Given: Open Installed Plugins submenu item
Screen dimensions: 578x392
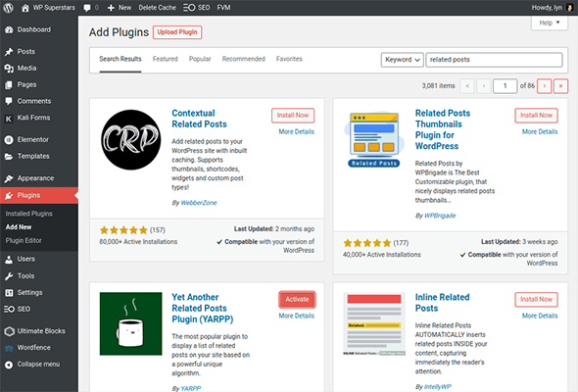Looking at the screenshot, I should [28, 214].
